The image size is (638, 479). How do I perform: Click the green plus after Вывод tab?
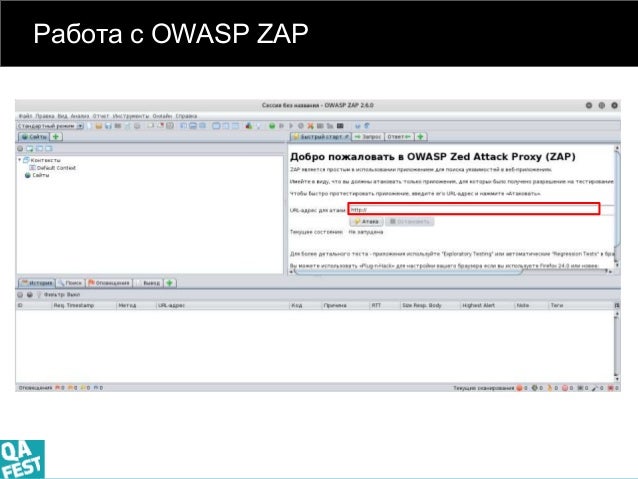(170, 283)
